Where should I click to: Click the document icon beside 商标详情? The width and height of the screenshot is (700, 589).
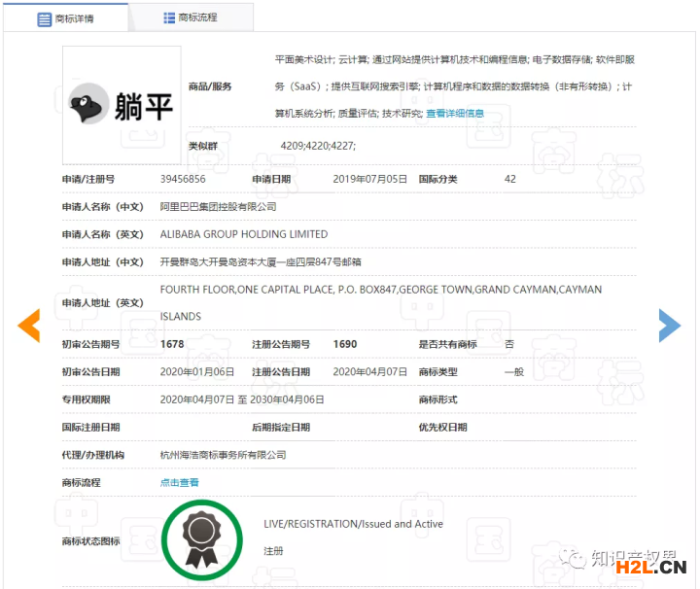[x=45, y=18]
